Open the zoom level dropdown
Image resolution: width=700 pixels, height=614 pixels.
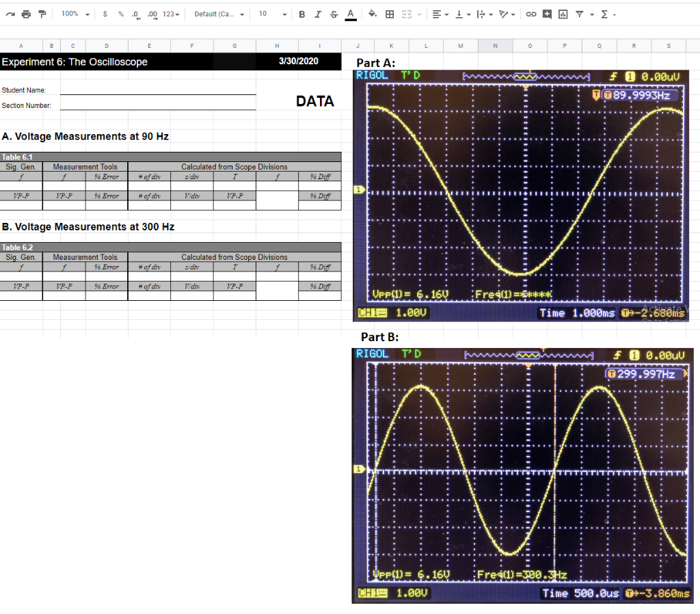click(74, 14)
